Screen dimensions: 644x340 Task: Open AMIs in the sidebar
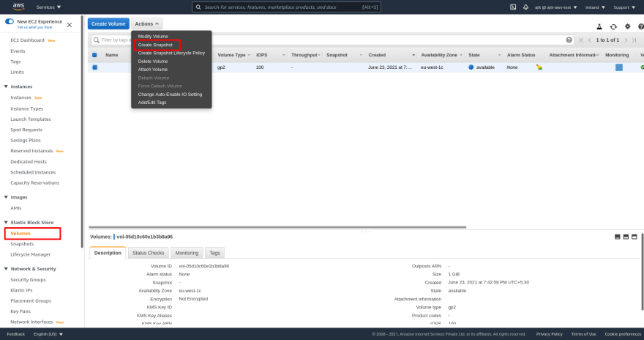(16, 208)
